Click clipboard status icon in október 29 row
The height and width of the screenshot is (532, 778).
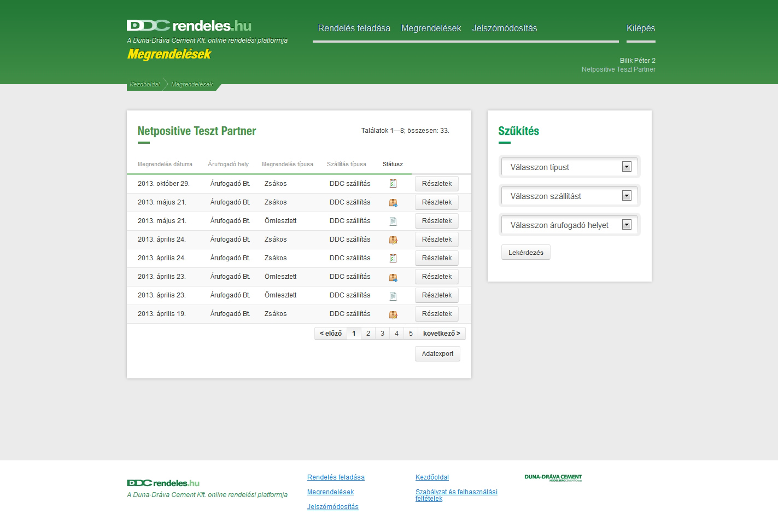393,184
